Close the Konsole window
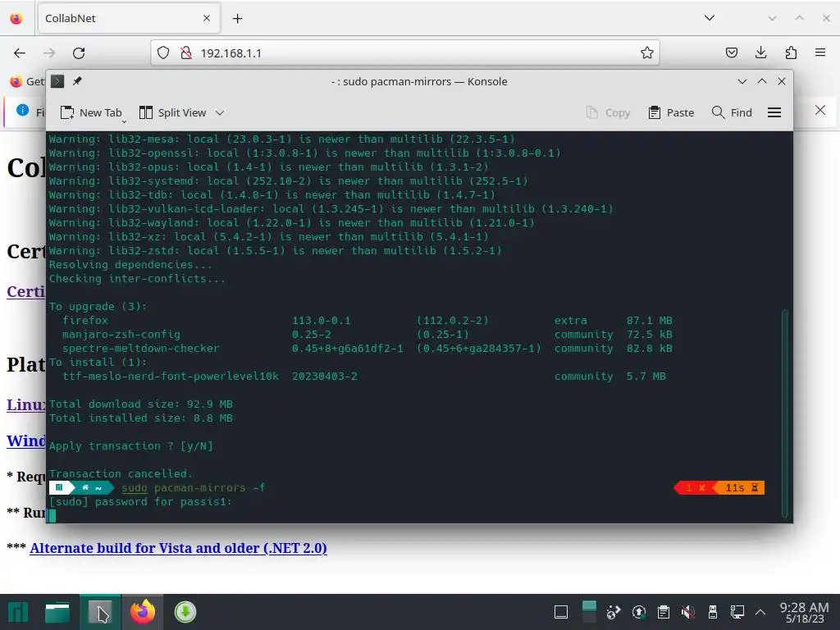 (782, 81)
